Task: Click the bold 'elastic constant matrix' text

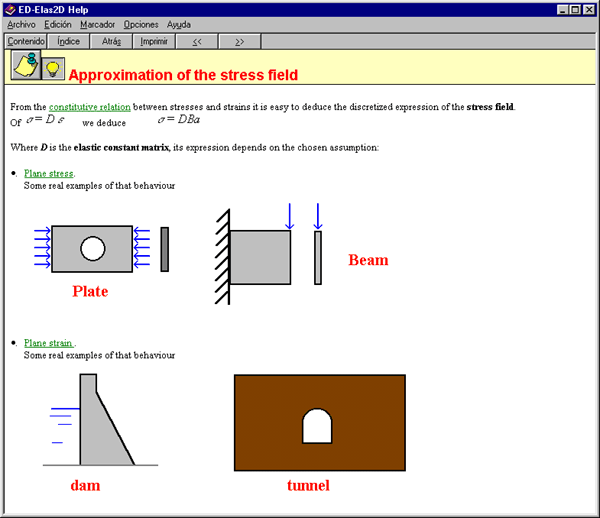Action: [x=121, y=148]
